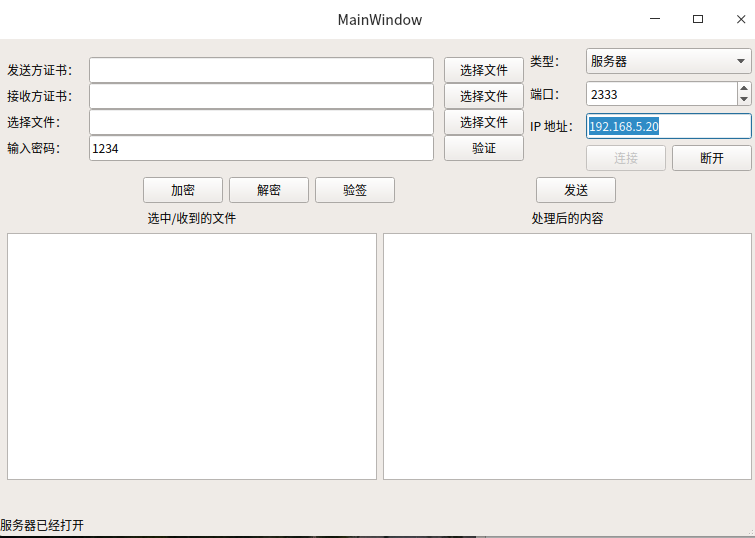The width and height of the screenshot is (755, 538).
Task: Click 选择文件 button beside 选择文件 field
Action: tap(483, 122)
